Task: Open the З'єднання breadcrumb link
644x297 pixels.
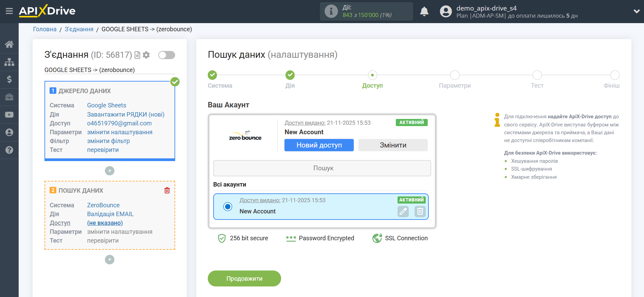Action: pos(79,29)
